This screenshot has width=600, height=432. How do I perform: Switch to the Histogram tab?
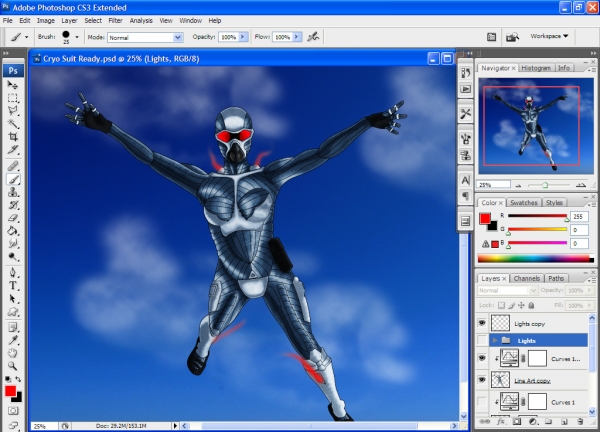point(536,68)
